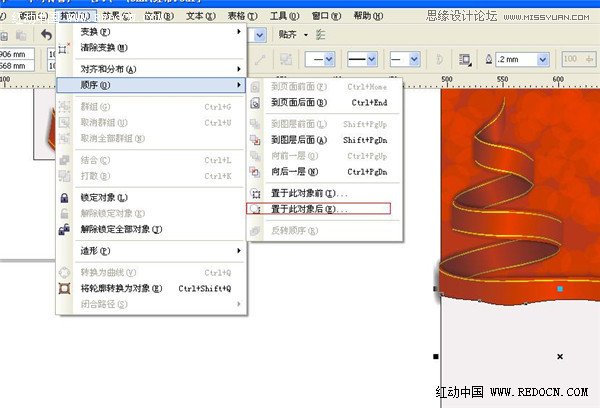Select the highlighted 顺序 menu entry

(151, 85)
